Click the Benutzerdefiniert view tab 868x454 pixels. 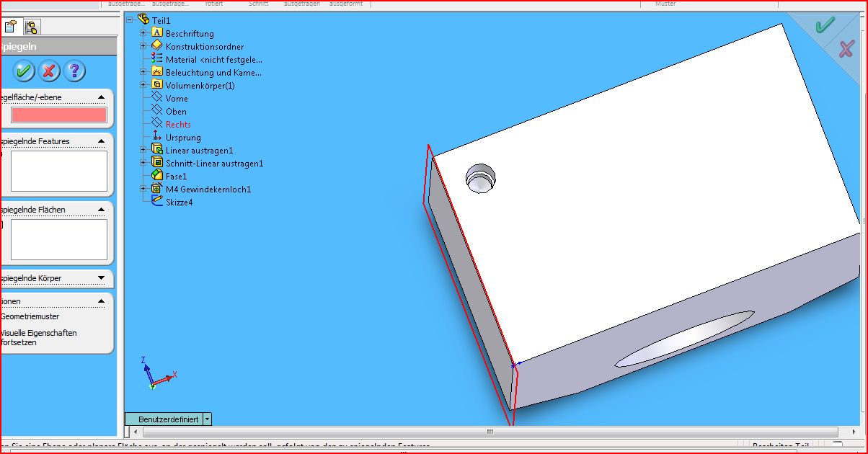tap(164, 419)
